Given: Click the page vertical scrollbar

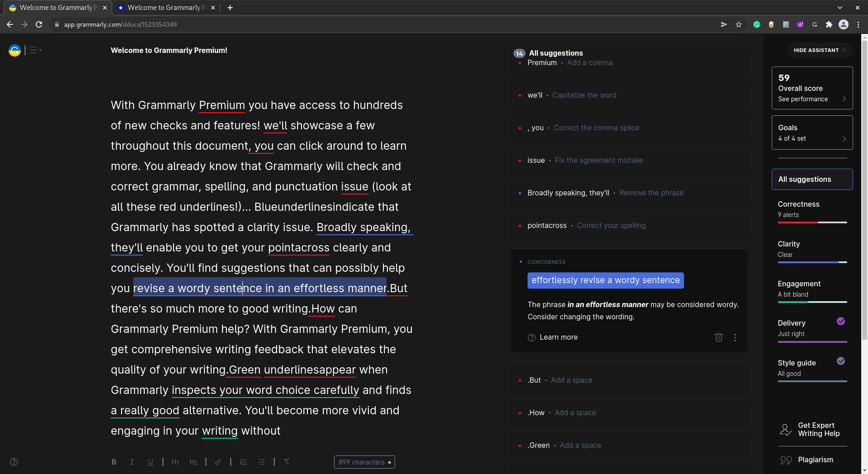Looking at the screenshot, I should (864, 190).
